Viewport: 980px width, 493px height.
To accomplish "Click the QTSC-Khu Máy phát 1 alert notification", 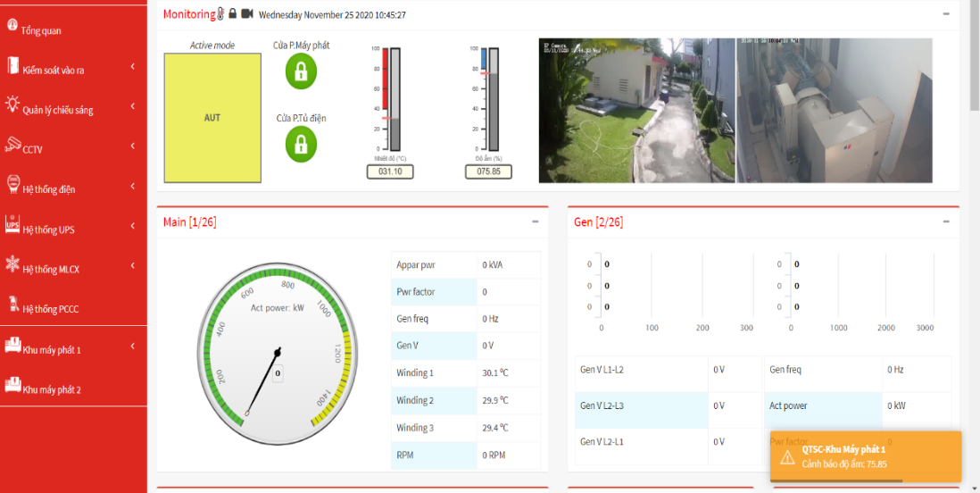I will [865, 456].
